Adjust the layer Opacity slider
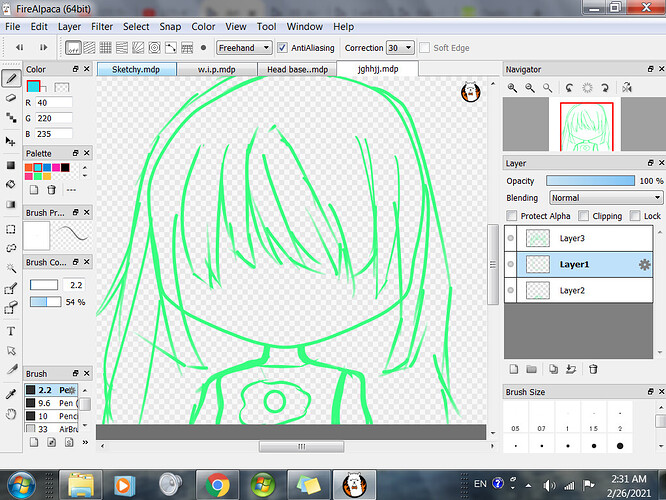The image size is (666, 500). pyautogui.click(x=590, y=181)
